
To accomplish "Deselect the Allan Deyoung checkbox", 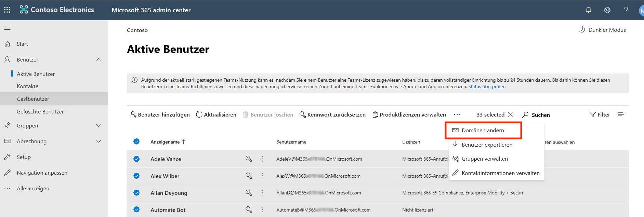I will [x=136, y=193].
